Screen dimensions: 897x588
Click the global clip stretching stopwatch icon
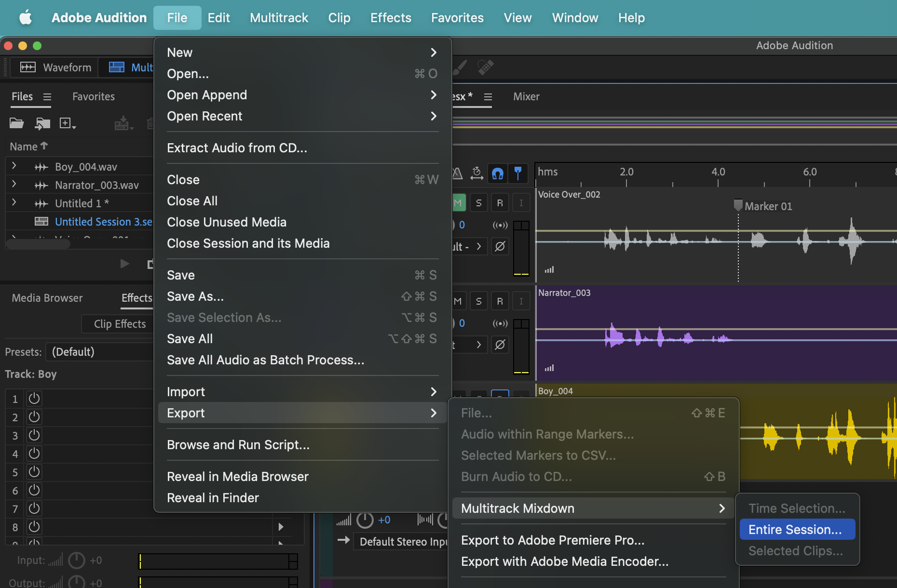476,173
